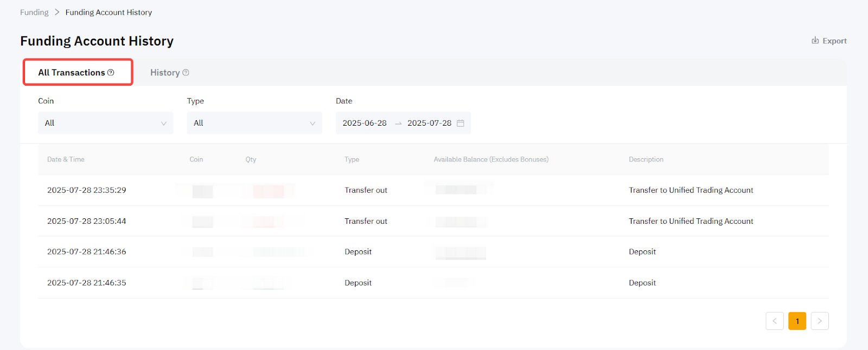
Task: Click the start date 2025-06-28 field
Action: pos(365,123)
